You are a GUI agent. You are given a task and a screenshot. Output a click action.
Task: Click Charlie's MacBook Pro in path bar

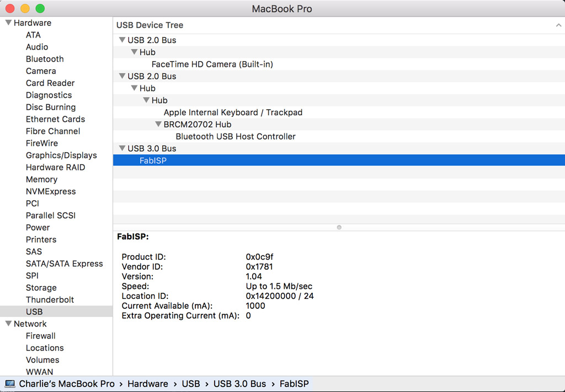tap(67, 384)
